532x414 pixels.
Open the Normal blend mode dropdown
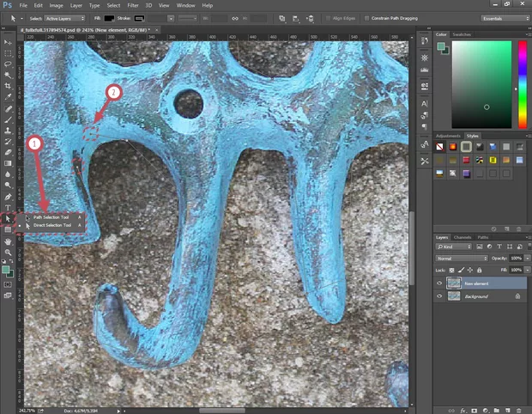tap(460, 258)
